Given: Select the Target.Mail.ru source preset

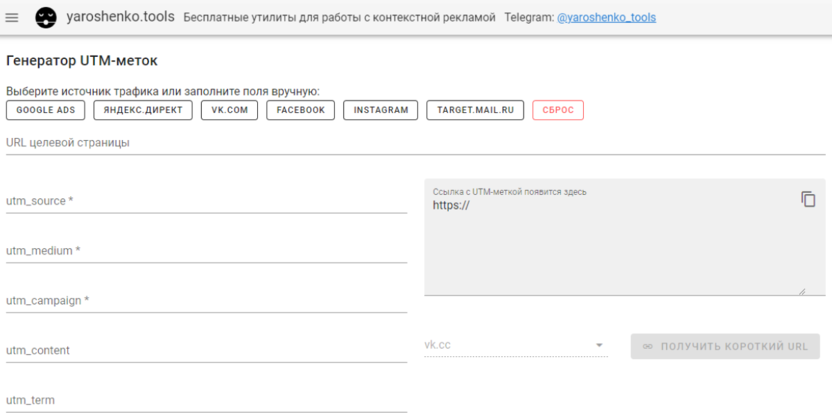Looking at the screenshot, I should pyautogui.click(x=475, y=110).
